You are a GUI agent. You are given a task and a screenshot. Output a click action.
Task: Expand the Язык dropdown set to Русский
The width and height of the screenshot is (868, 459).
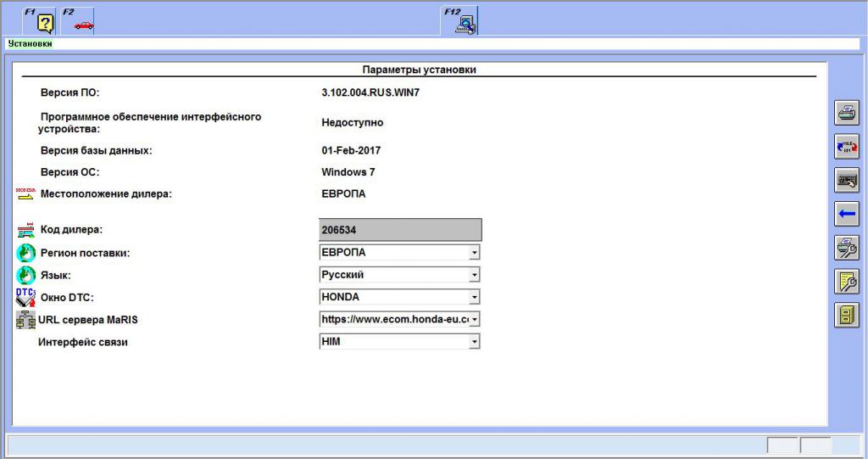coord(474,275)
